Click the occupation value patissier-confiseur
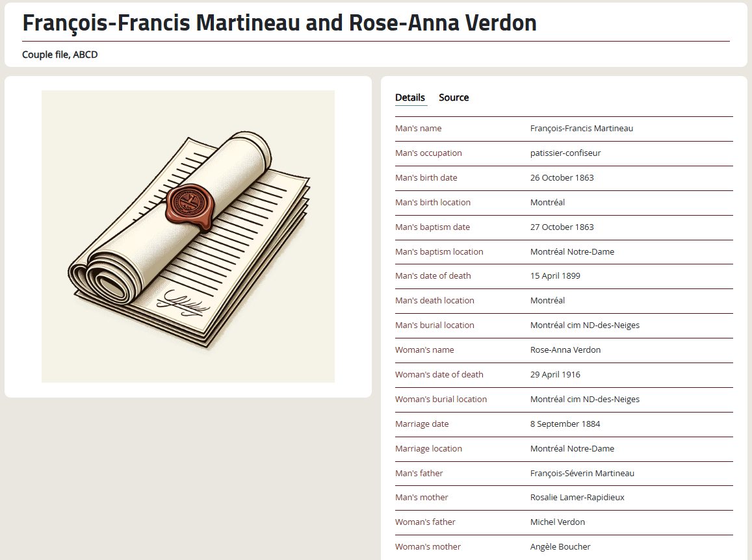Image resolution: width=752 pixels, height=560 pixels. (x=565, y=153)
